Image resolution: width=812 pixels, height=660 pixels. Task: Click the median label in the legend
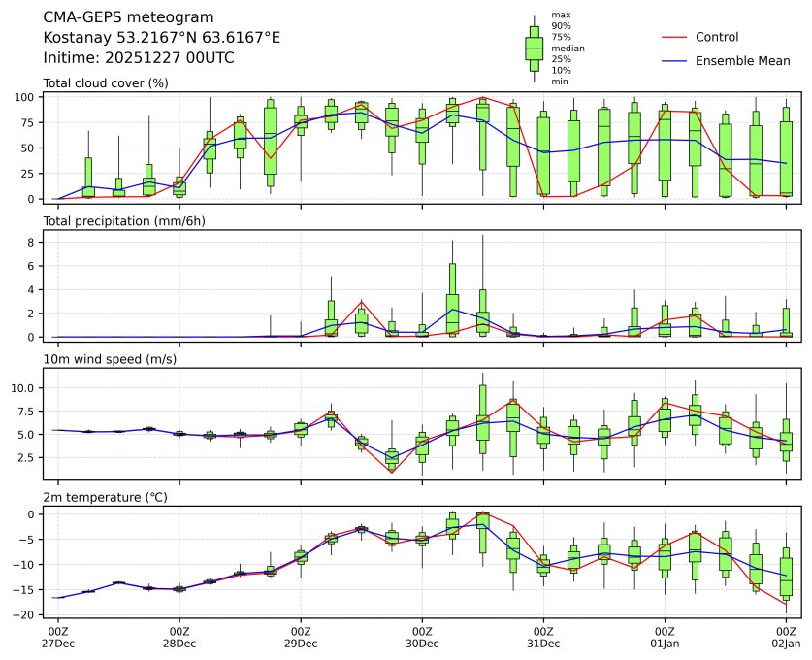point(568,48)
